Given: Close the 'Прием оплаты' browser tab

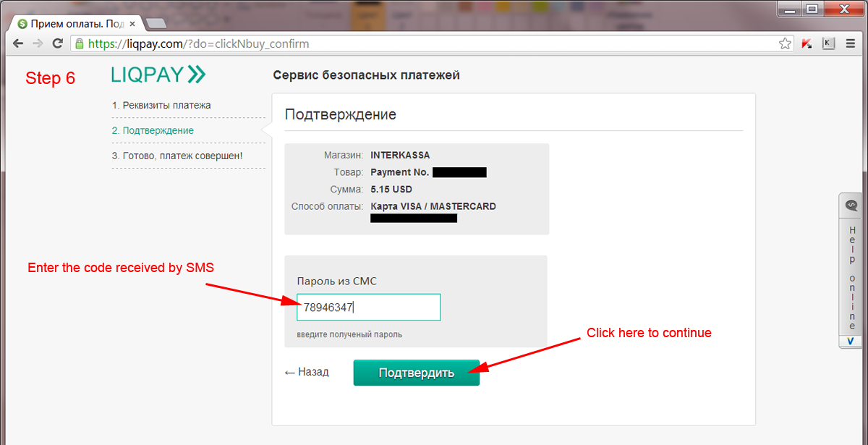Looking at the screenshot, I should 132,23.
